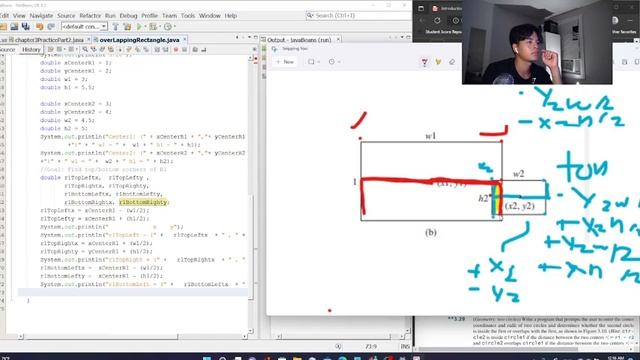The image size is (640, 360).
Task: Open the View menu
Action: [x=19, y=16]
